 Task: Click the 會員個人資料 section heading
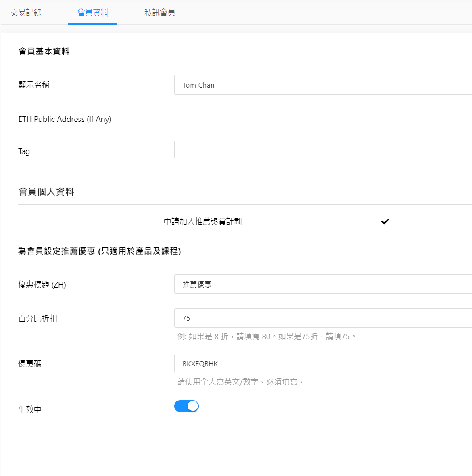pos(46,192)
